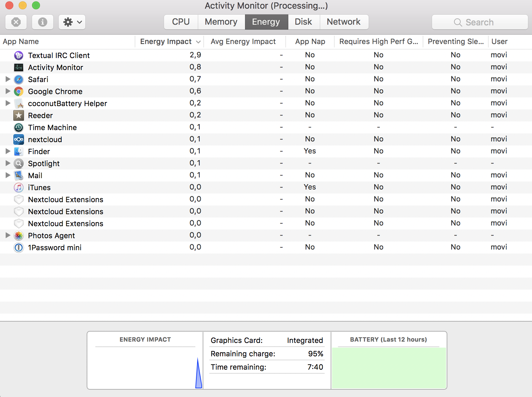Click the Google Chrome icon
Viewport: 532px width, 397px height.
pyautogui.click(x=19, y=91)
